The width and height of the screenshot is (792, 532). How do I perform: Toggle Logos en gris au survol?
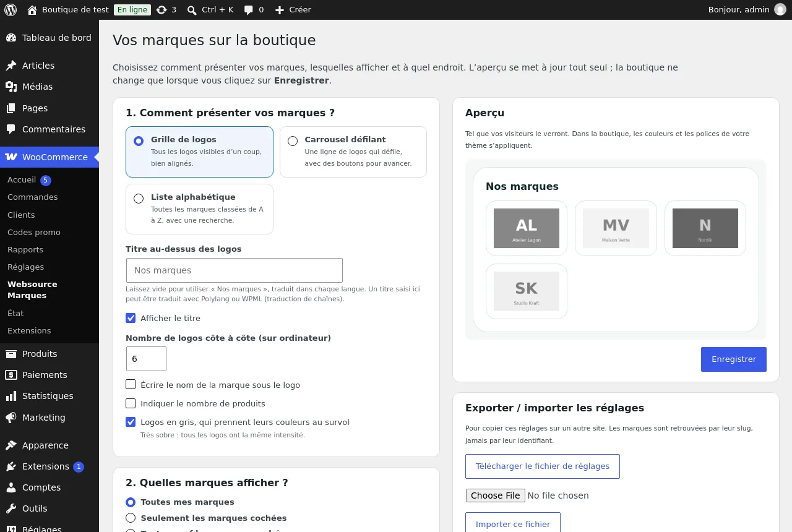tap(131, 422)
